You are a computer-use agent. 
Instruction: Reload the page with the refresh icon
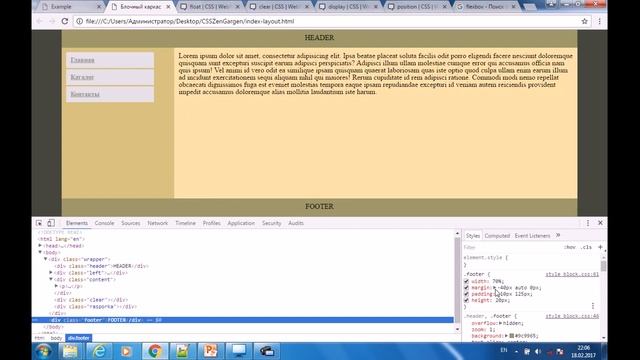(x=64, y=21)
